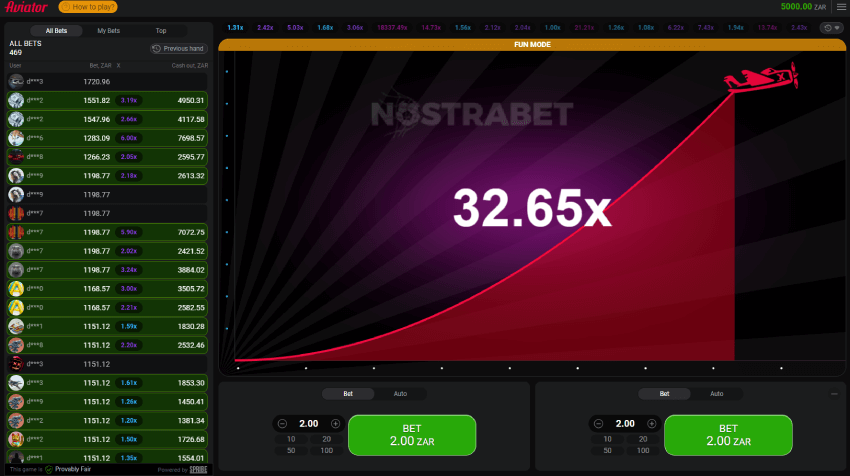Click avatar of d***3 cashed out 1853.30

pyautogui.click(x=16, y=383)
